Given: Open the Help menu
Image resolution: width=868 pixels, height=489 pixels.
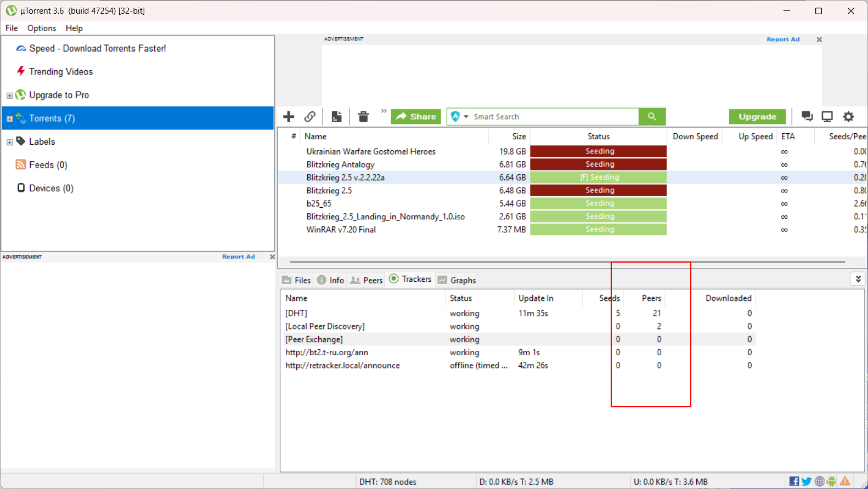Looking at the screenshot, I should click(x=74, y=28).
